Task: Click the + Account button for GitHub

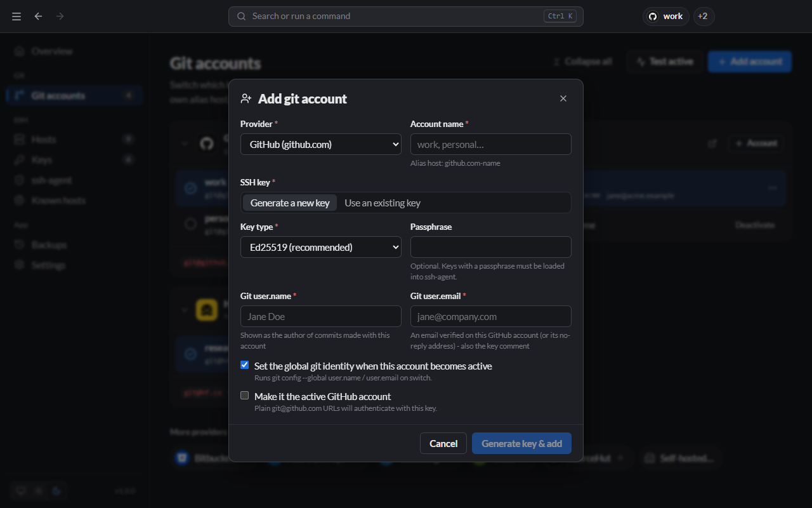Action: tap(756, 144)
